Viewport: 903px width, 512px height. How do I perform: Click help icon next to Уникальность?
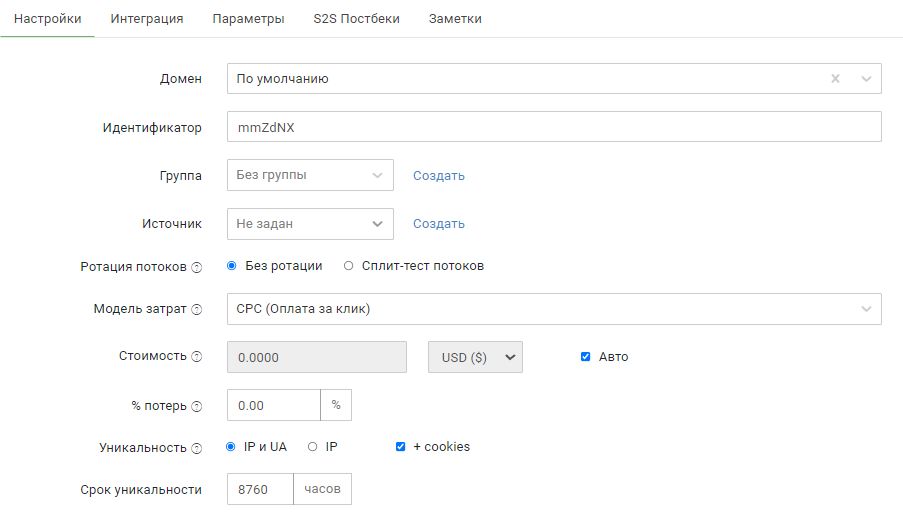coord(197,448)
